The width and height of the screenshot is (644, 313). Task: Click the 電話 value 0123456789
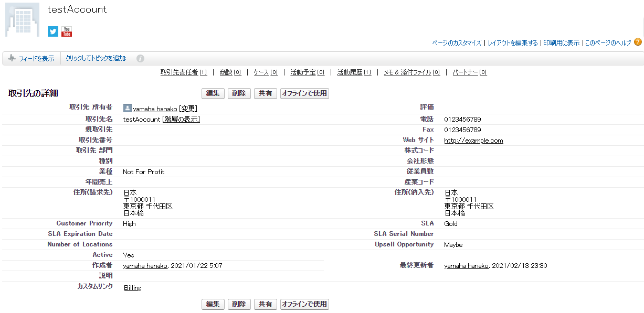point(462,120)
